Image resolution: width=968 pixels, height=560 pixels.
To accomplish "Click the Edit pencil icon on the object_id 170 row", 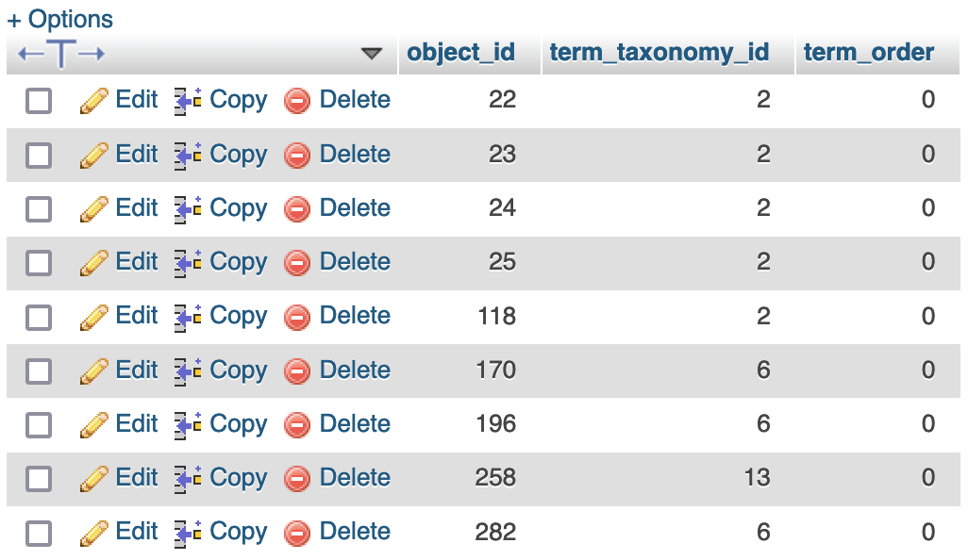I will [x=92, y=371].
